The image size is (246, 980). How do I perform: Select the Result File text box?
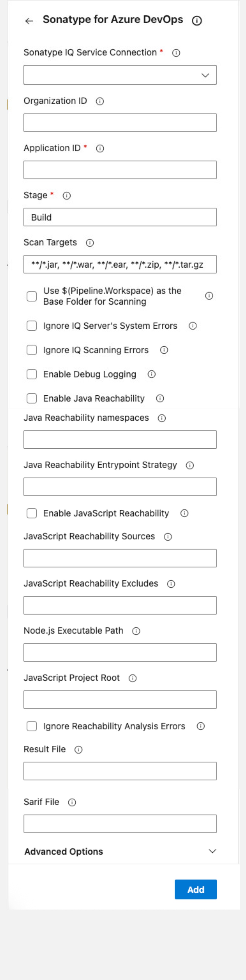(120, 771)
